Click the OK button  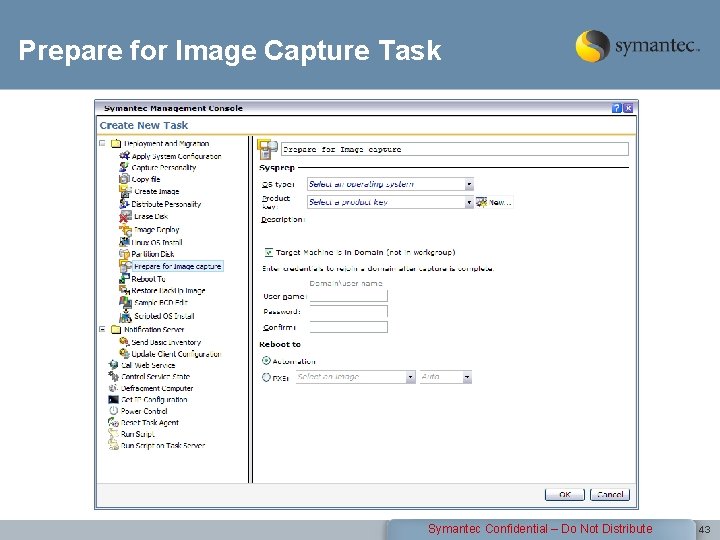click(565, 495)
